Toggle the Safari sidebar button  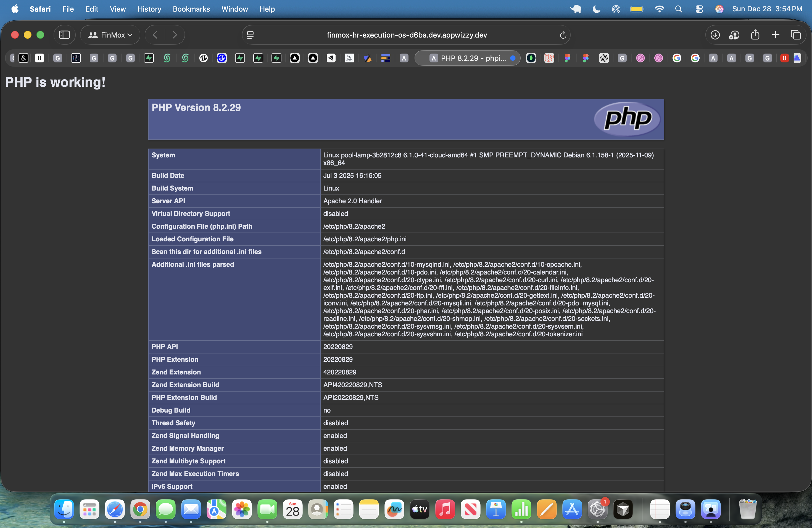64,35
